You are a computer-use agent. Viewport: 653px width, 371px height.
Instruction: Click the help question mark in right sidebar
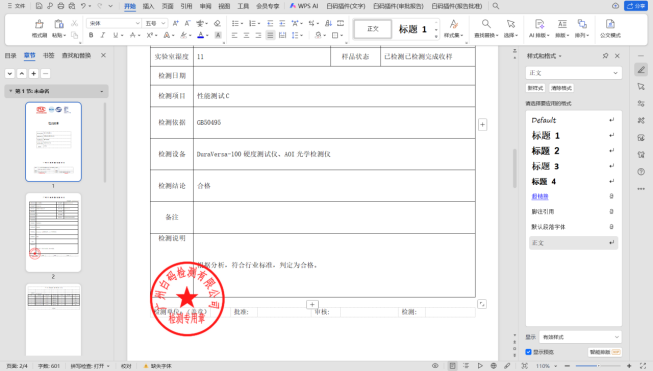pos(641,172)
